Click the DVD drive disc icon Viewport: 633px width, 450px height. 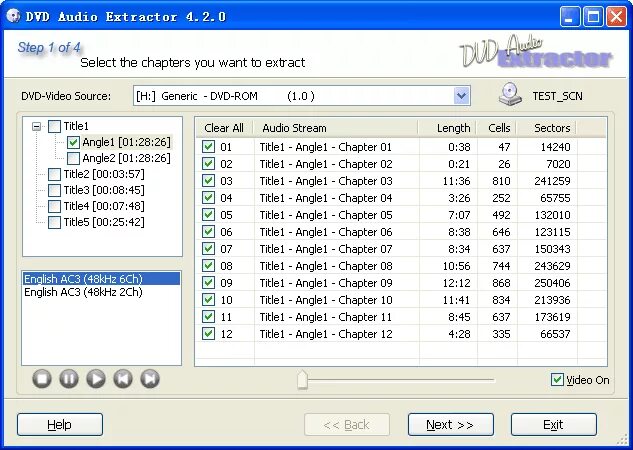pos(510,94)
